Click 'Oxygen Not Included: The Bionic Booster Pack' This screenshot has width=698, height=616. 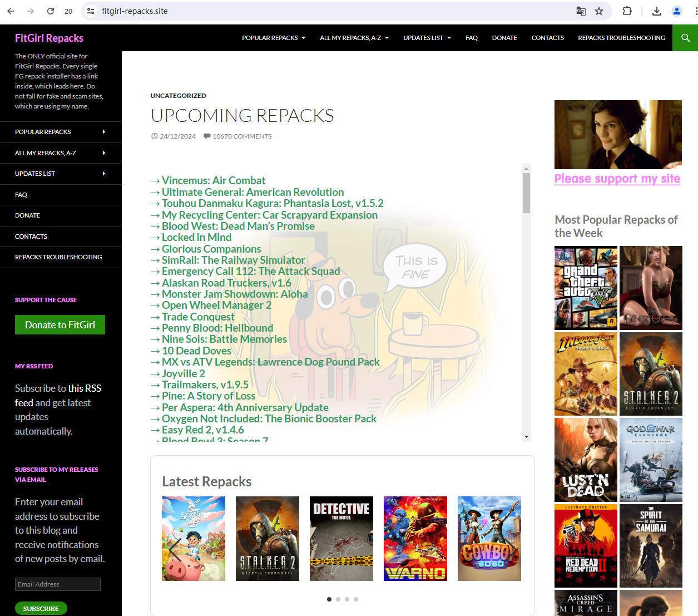269,418
